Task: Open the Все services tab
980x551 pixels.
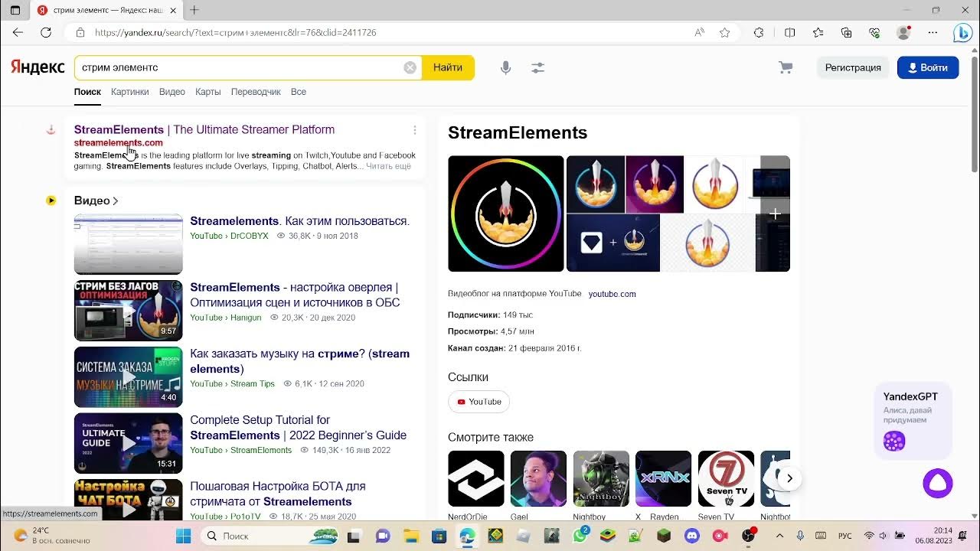Action: coord(299,92)
